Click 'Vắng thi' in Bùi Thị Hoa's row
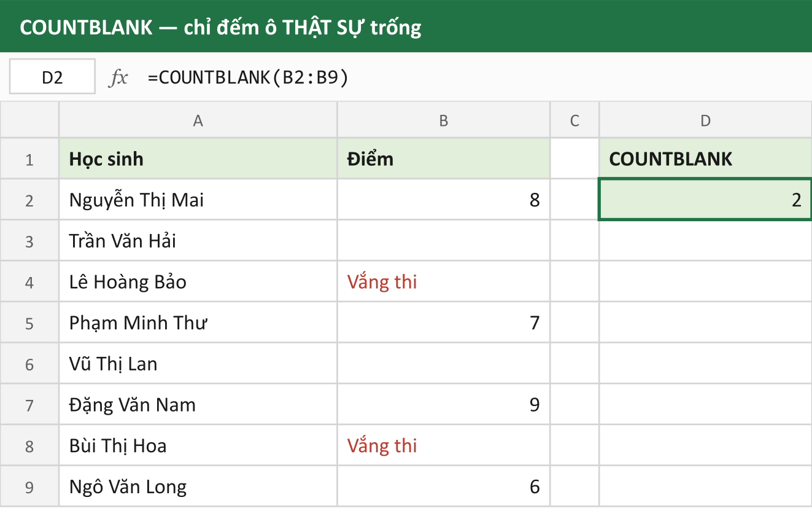The image size is (812, 508). tap(444, 445)
